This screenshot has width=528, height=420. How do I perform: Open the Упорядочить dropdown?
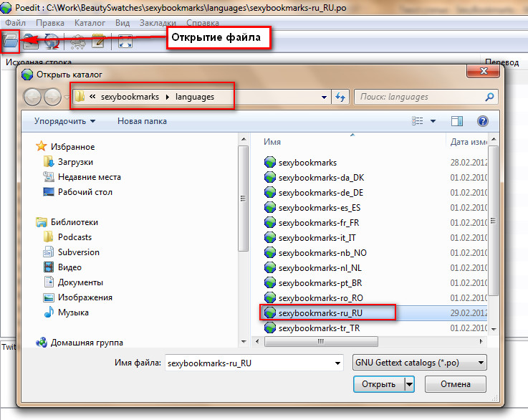[x=64, y=121]
